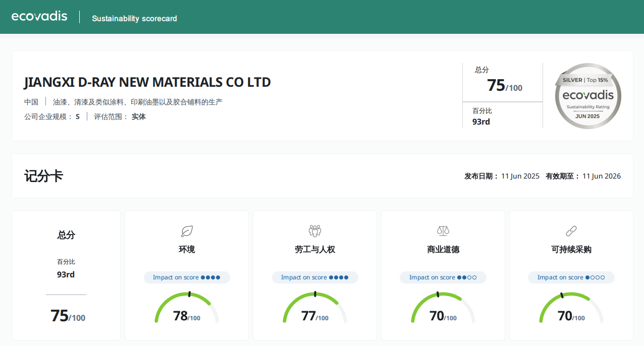Open the Silver Top 15% medal badge

[588, 96]
